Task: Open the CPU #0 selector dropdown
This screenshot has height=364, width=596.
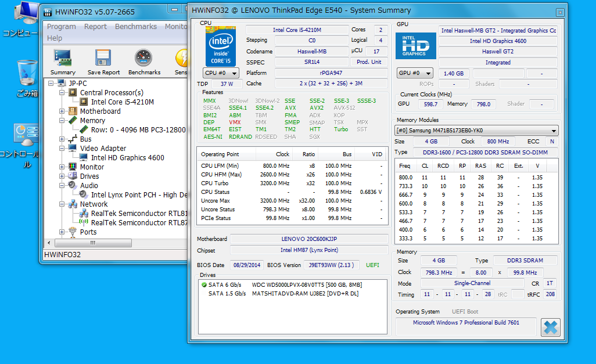Action: (x=221, y=73)
